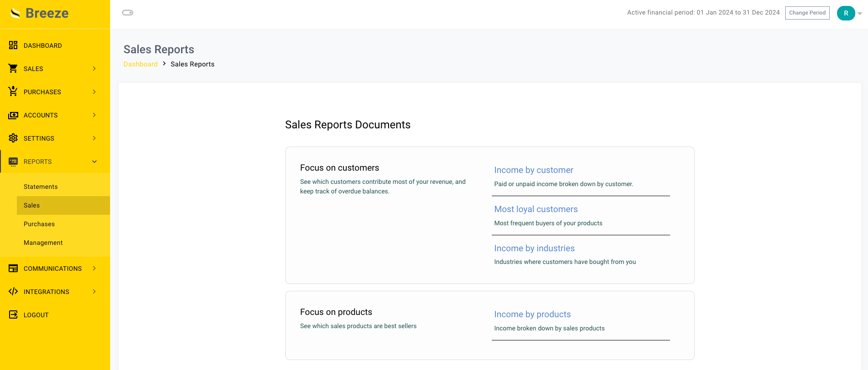Click the Sales shopping cart icon
The width and height of the screenshot is (868, 370).
click(x=13, y=69)
